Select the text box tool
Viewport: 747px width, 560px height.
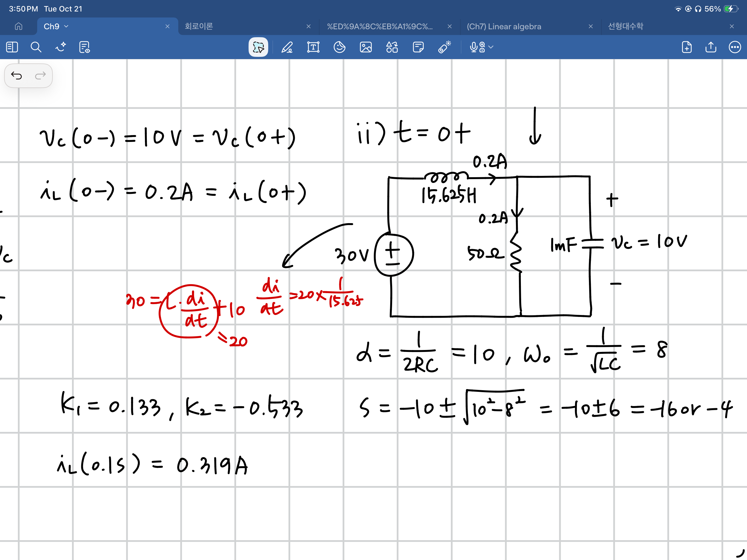click(313, 47)
